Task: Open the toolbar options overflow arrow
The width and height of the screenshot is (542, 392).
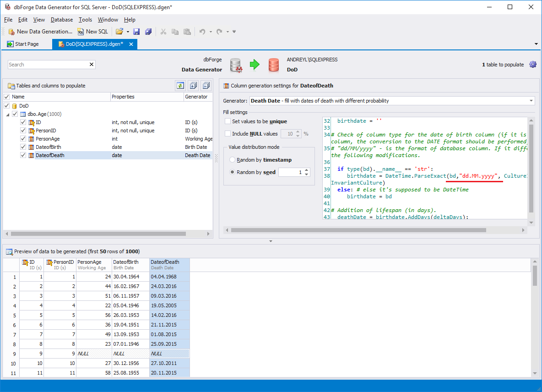Action: [x=234, y=32]
